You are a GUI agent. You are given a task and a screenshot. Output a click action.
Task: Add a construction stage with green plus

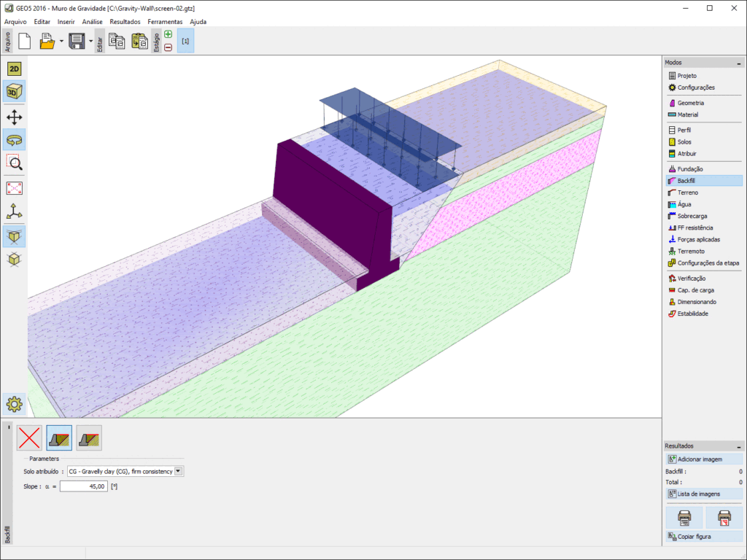(169, 34)
